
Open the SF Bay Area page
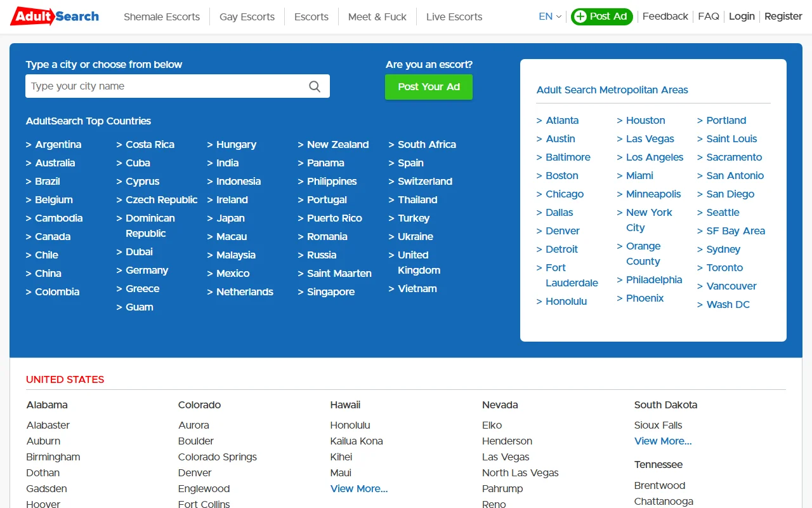736,231
